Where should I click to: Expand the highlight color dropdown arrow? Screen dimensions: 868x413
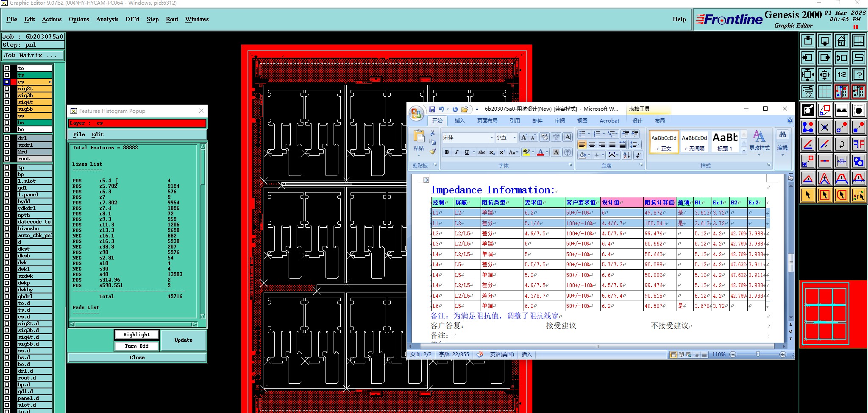[533, 152]
